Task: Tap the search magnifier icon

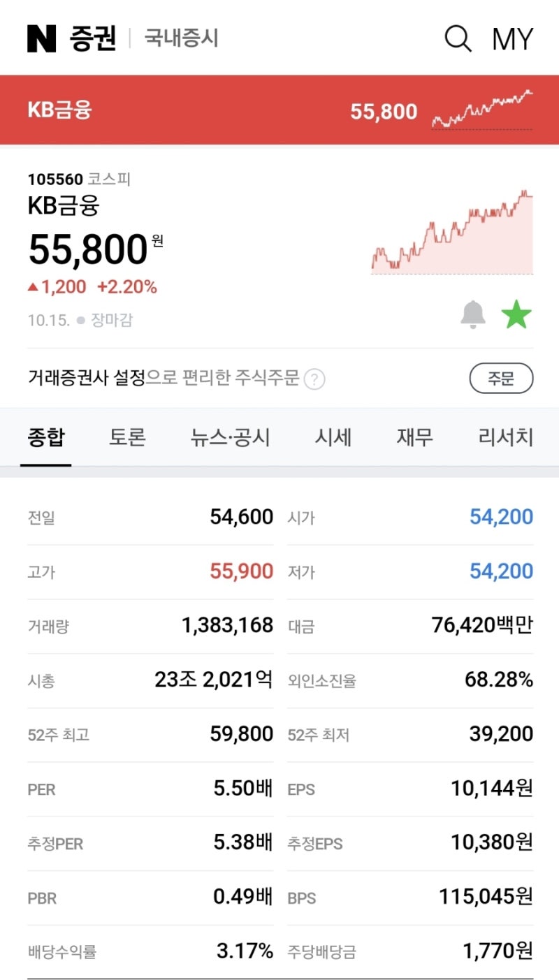Action: (458, 39)
